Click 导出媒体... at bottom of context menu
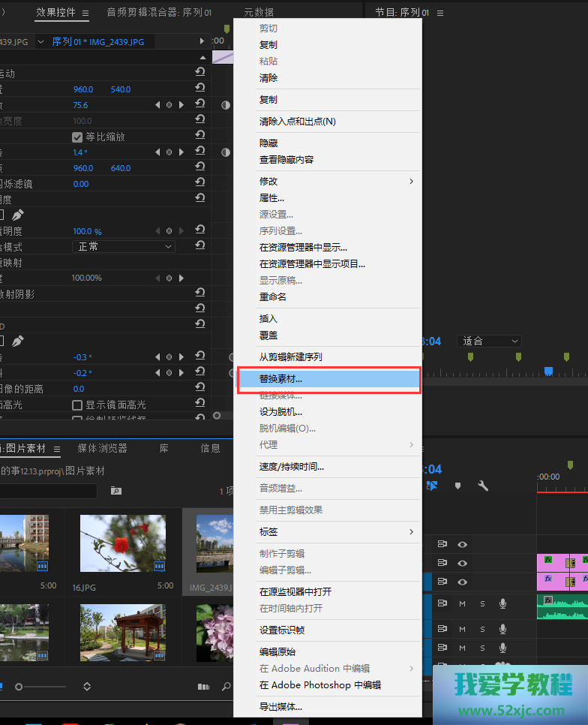 tap(281, 707)
